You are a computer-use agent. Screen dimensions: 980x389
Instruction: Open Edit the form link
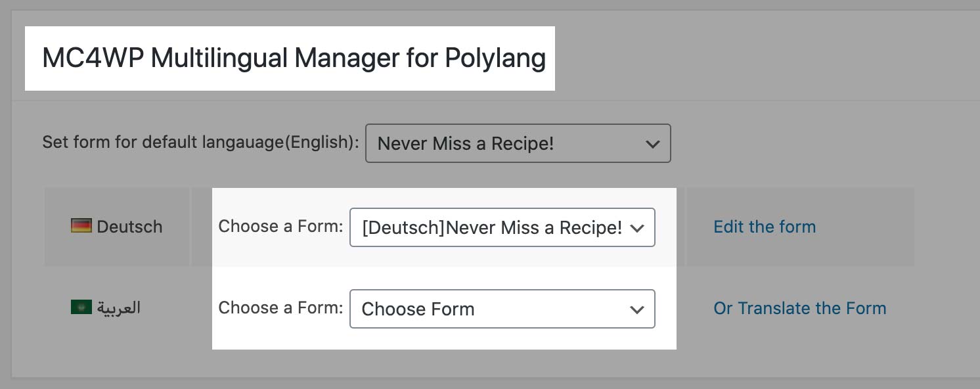pyautogui.click(x=765, y=226)
